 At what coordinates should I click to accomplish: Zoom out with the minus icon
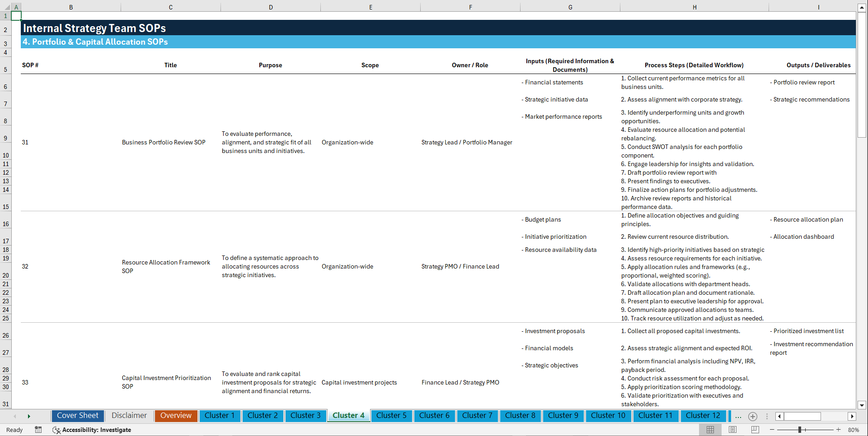pyautogui.click(x=772, y=430)
